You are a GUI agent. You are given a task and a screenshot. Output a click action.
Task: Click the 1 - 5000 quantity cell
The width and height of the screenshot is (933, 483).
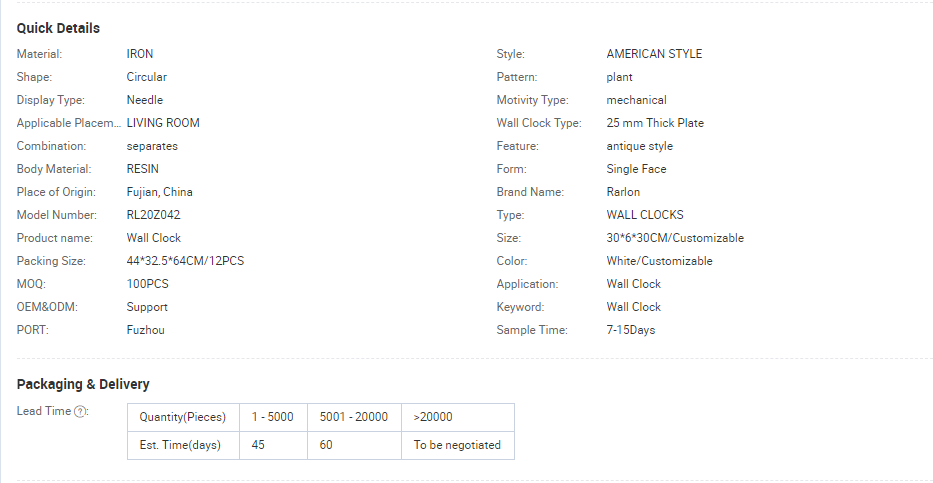point(273,417)
